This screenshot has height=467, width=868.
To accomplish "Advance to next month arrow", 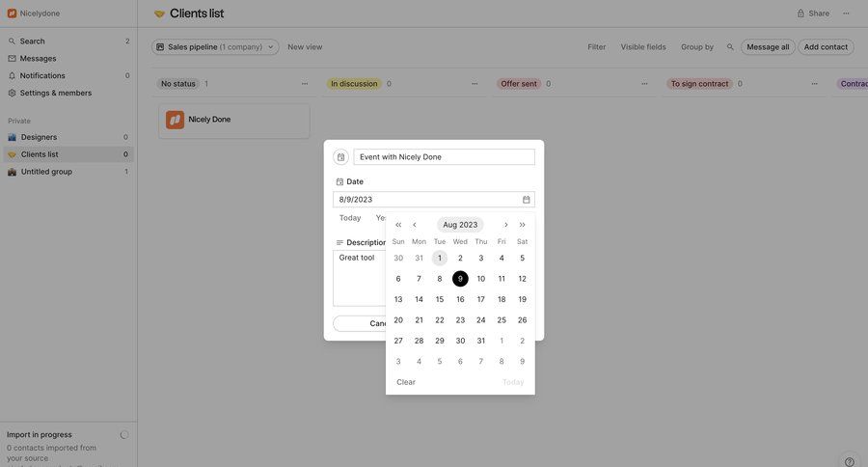I will point(505,225).
